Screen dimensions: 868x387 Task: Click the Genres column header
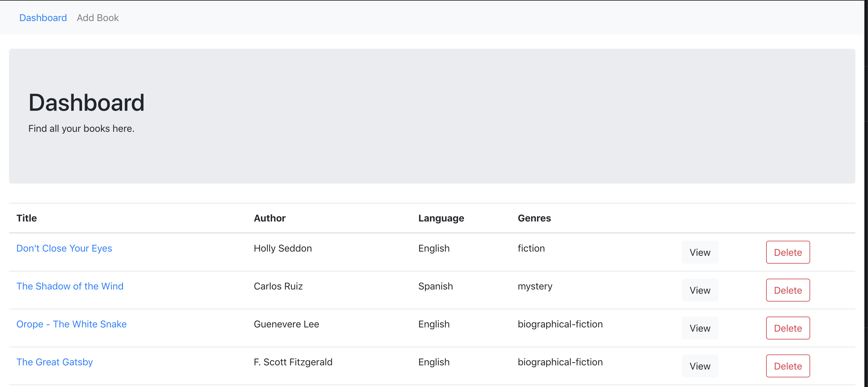[534, 218]
